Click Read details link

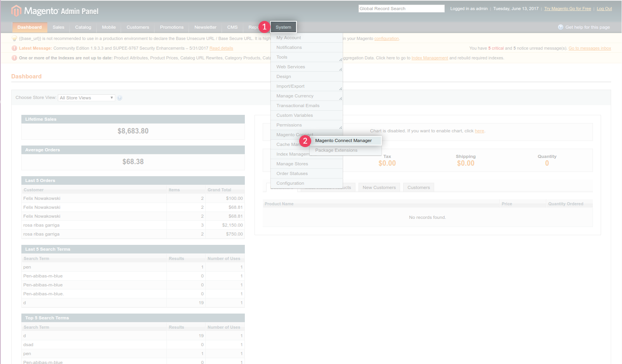[x=221, y=48]
